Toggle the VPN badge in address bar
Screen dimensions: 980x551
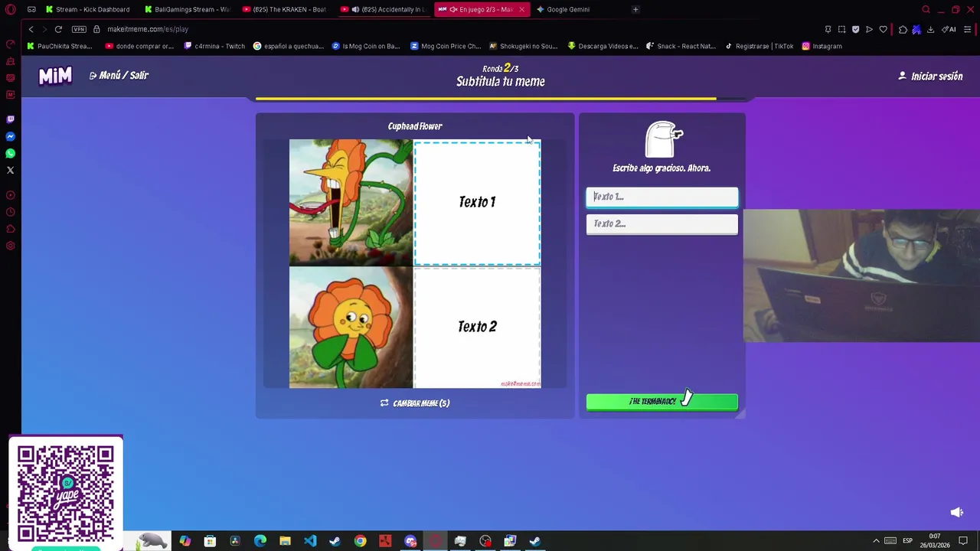pos(79,29)
